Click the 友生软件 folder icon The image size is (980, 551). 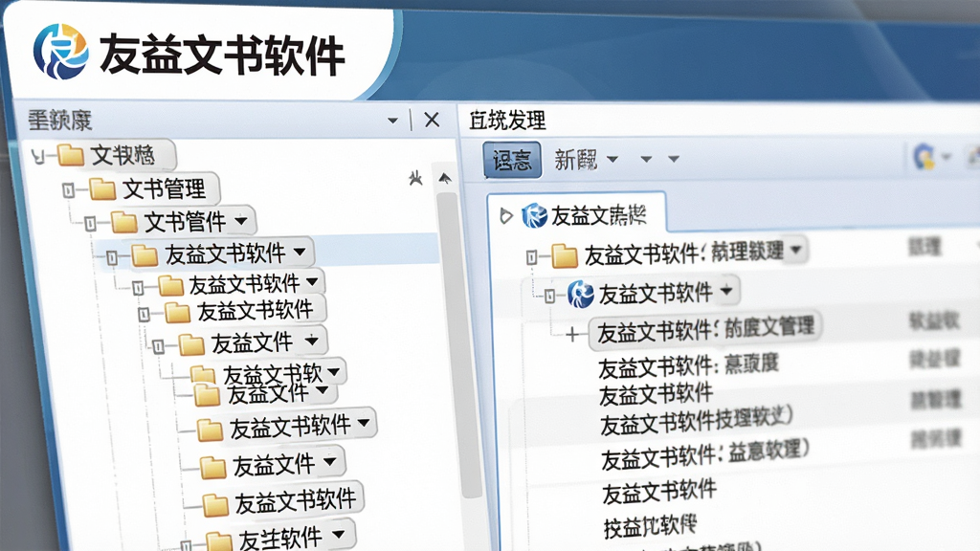coord(218,541)
